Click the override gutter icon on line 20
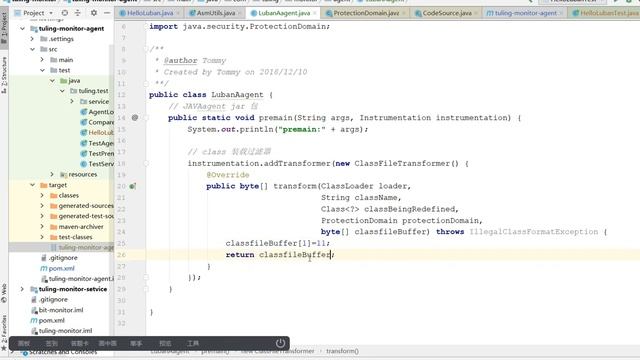Viewport: 640px width, 360px height. pos(133,186)
